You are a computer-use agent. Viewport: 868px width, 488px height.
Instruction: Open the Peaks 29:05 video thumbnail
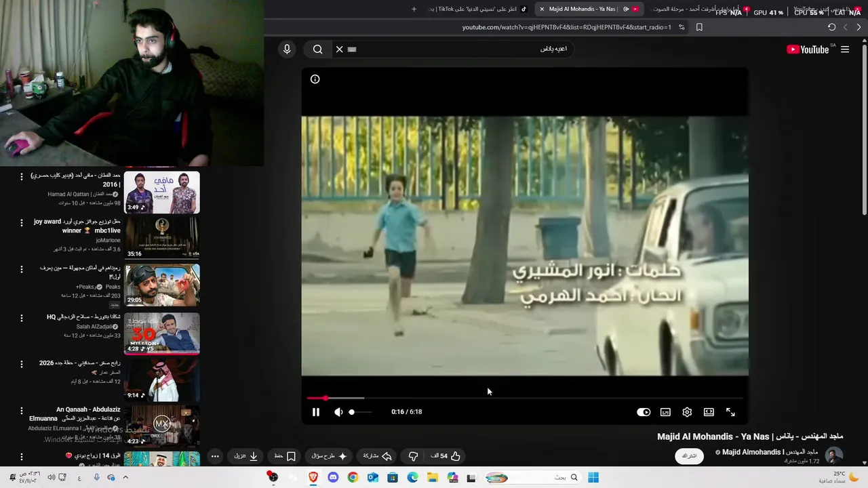(162, 285)
